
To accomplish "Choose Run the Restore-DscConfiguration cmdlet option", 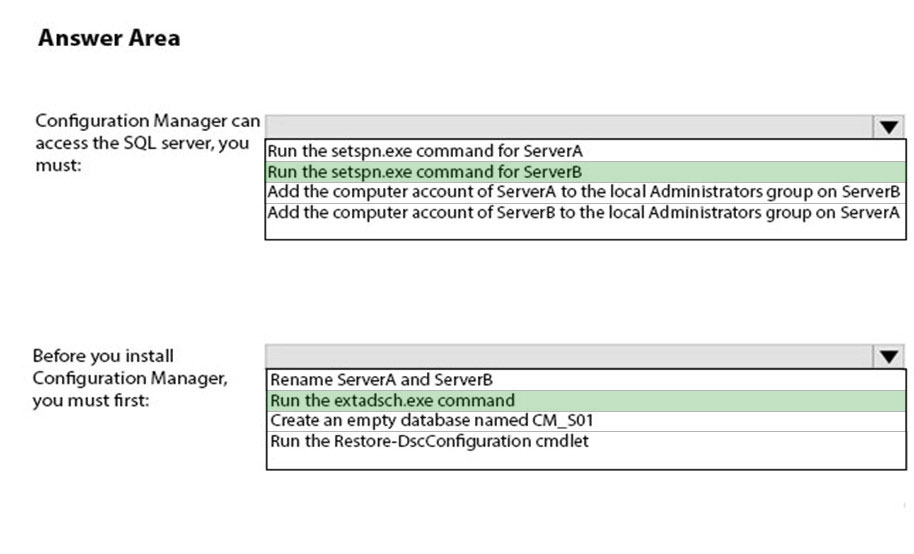I will click(586, 441).
